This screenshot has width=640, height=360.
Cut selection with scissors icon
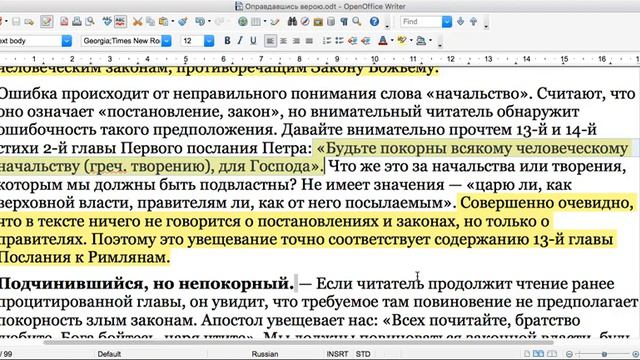[x=138, y=22]
